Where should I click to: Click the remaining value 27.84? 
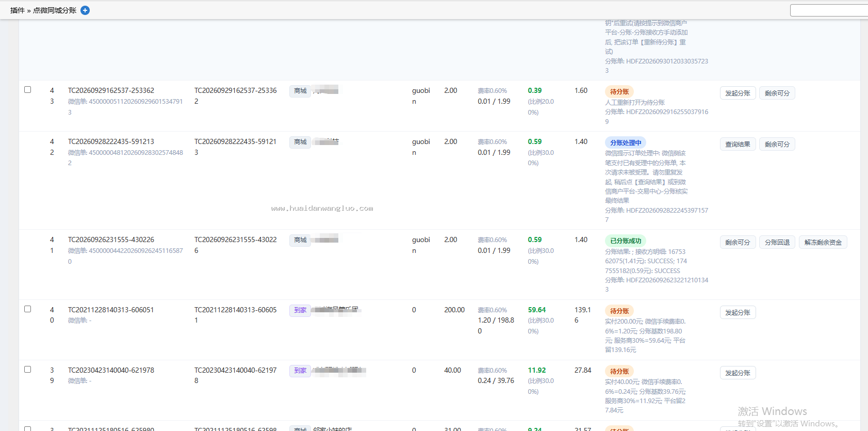pos(583,370)
